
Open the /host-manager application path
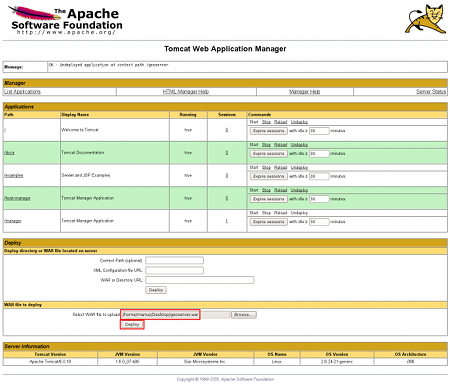click(x=17, y=198)
